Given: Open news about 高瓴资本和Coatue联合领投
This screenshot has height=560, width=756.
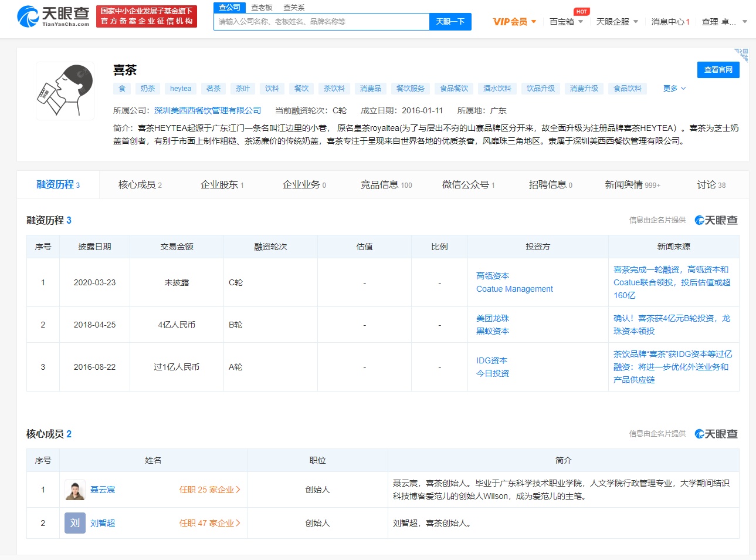Looking at the screenshot, I should click(x=672, y=282).
